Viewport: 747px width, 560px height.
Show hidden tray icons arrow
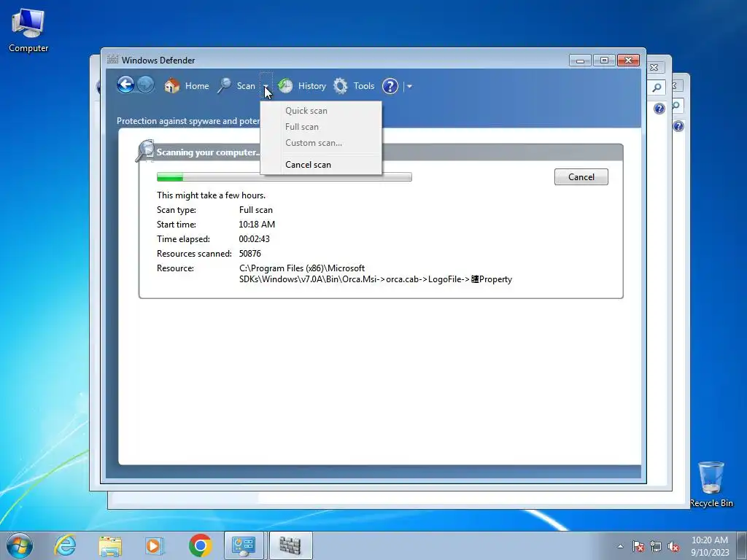(x=620, y=546)
